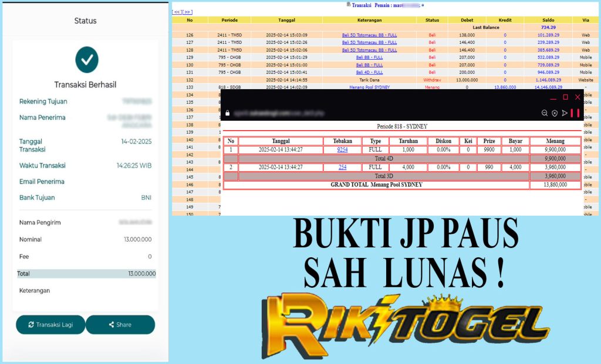
Task: Open Beli BB - FULL link in row 130
Action: pyautogui.click(x=369, y=65)
